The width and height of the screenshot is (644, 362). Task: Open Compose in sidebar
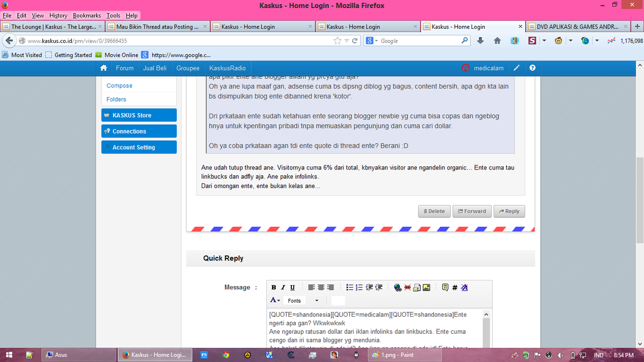point(119,85)
